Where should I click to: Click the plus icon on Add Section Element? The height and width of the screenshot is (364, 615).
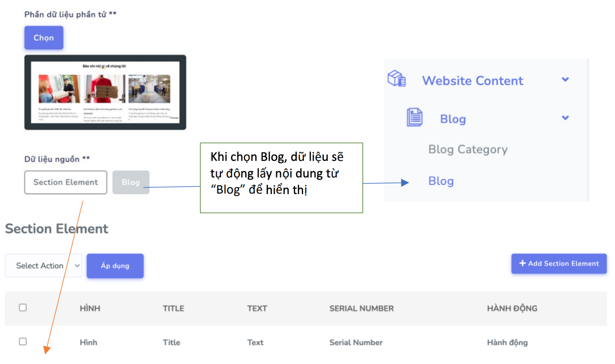tap(522, 263)
